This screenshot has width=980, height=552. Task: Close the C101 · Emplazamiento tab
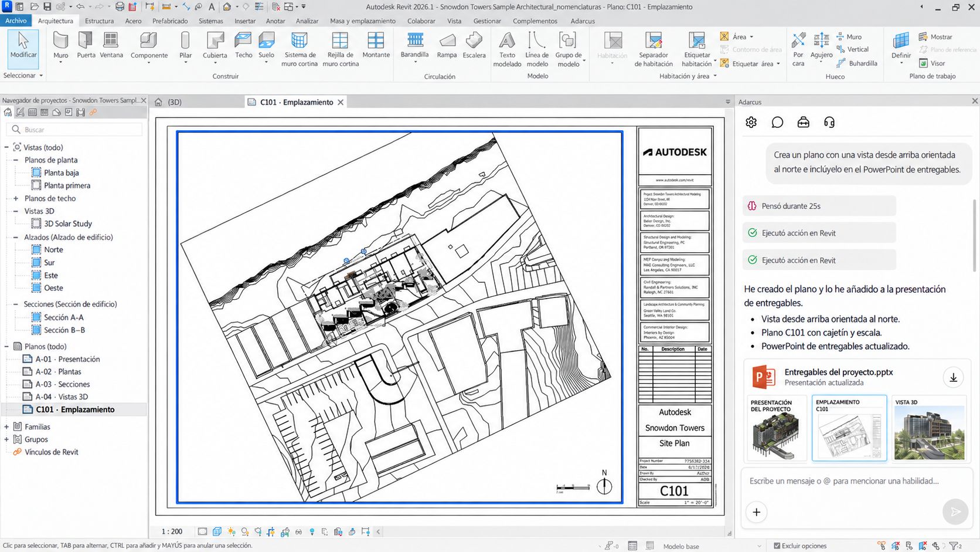[x=340, y=102]
